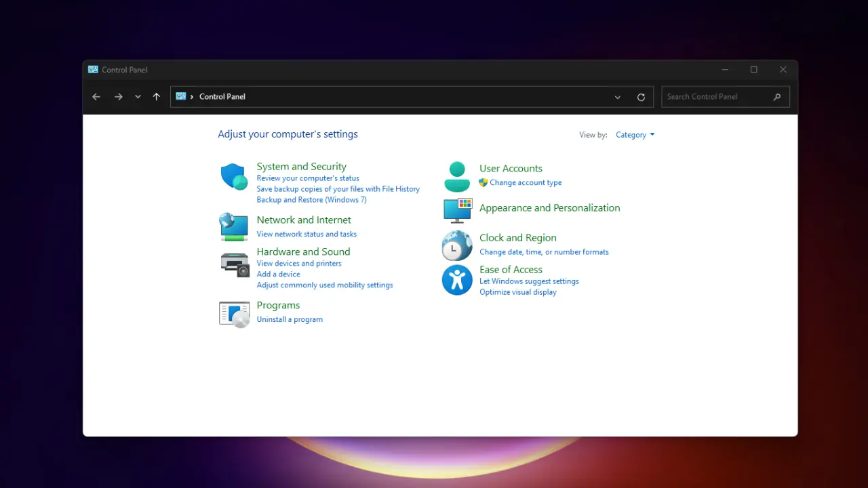
Task: Click the forward arrow in navigation bar
Action: click(x=118, y=97)
